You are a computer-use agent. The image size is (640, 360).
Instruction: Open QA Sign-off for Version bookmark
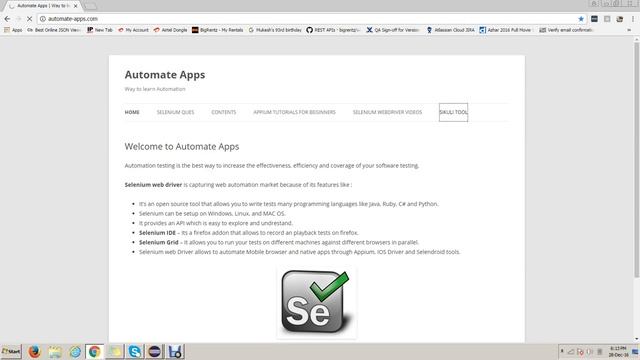click(393, 30)
